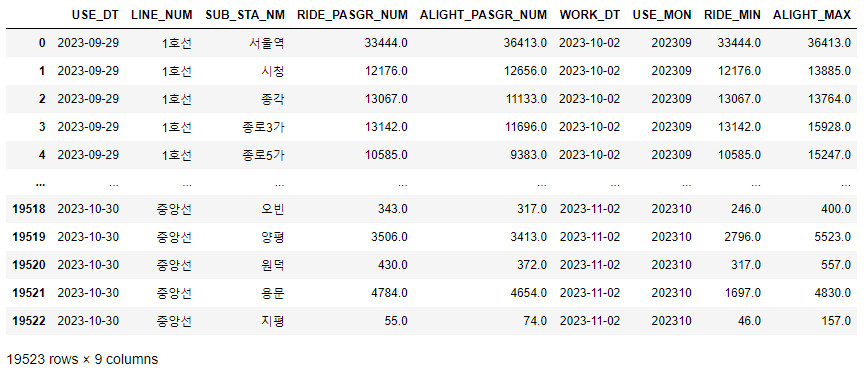Select the ALIGHT_PASGR_NUM value 372.0
Screen dimensions: 868x373
531,265
